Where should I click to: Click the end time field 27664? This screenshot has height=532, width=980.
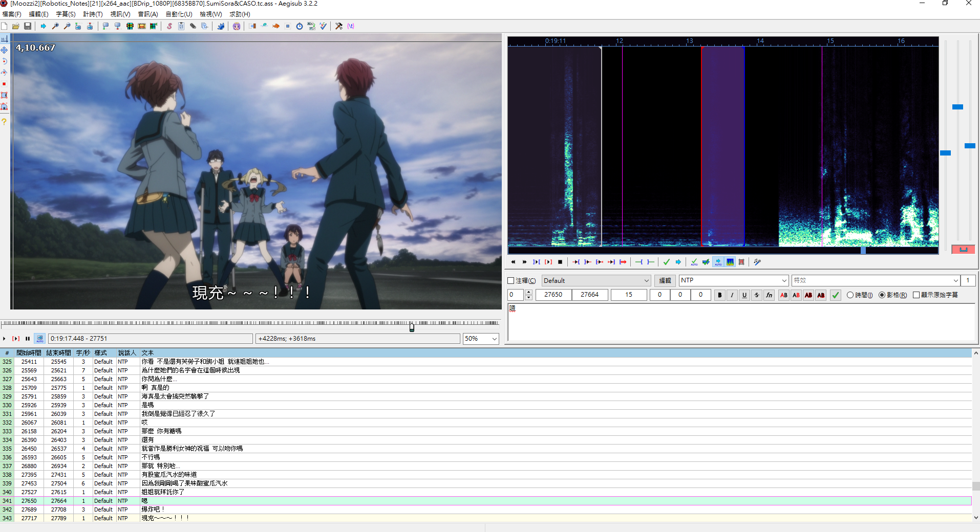(x=589, y=295)
